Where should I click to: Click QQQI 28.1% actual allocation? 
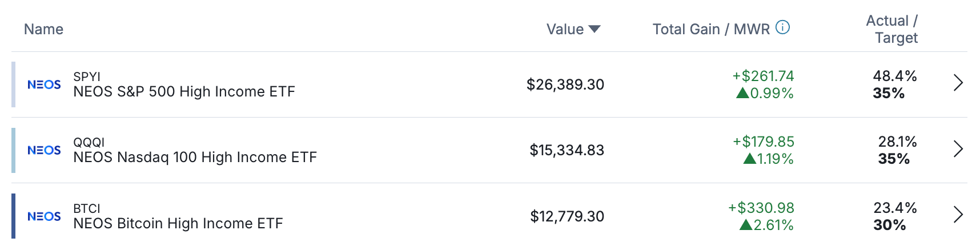tap(897, 142)
